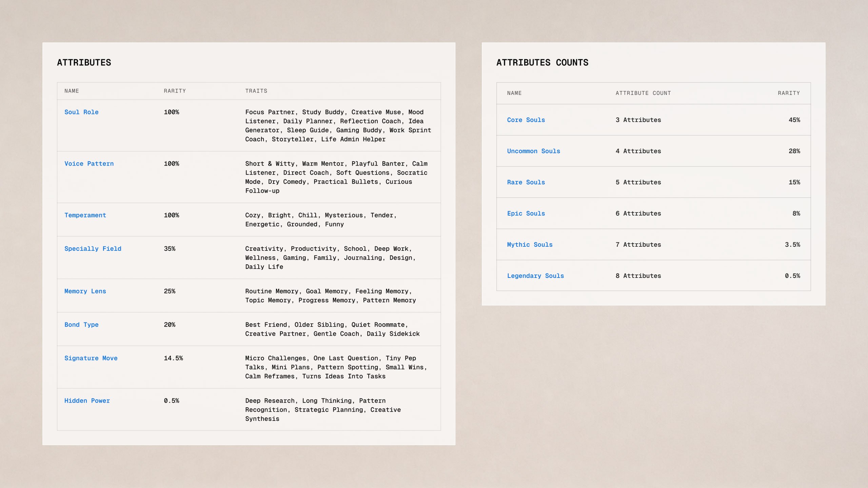Click the Traits column header

point(256,91)
